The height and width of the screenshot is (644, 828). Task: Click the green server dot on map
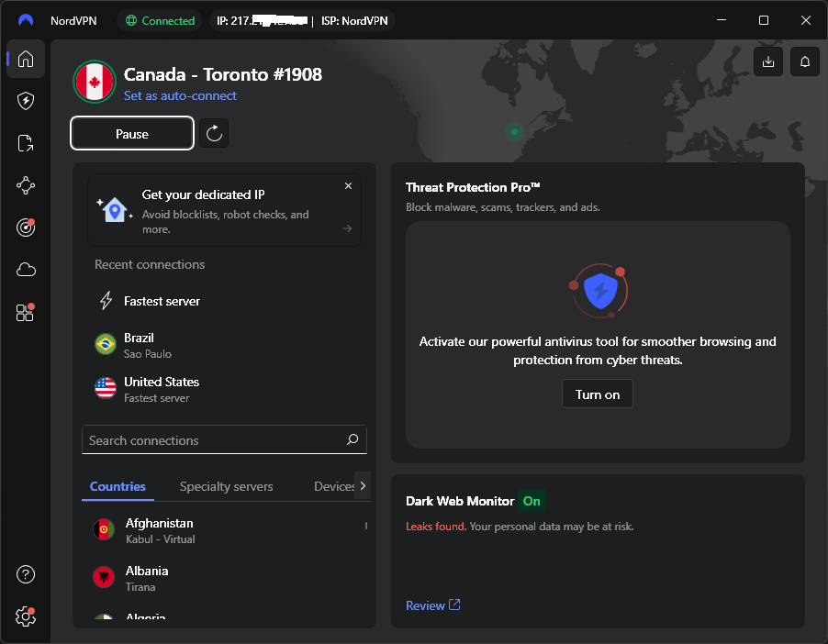pyautogui.click(x=514, y=132)
